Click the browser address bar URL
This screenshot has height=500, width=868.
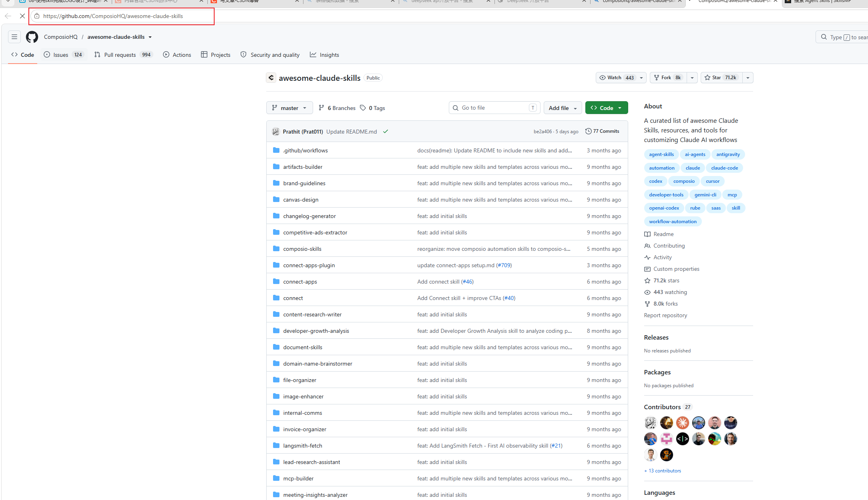click(113, 16)
